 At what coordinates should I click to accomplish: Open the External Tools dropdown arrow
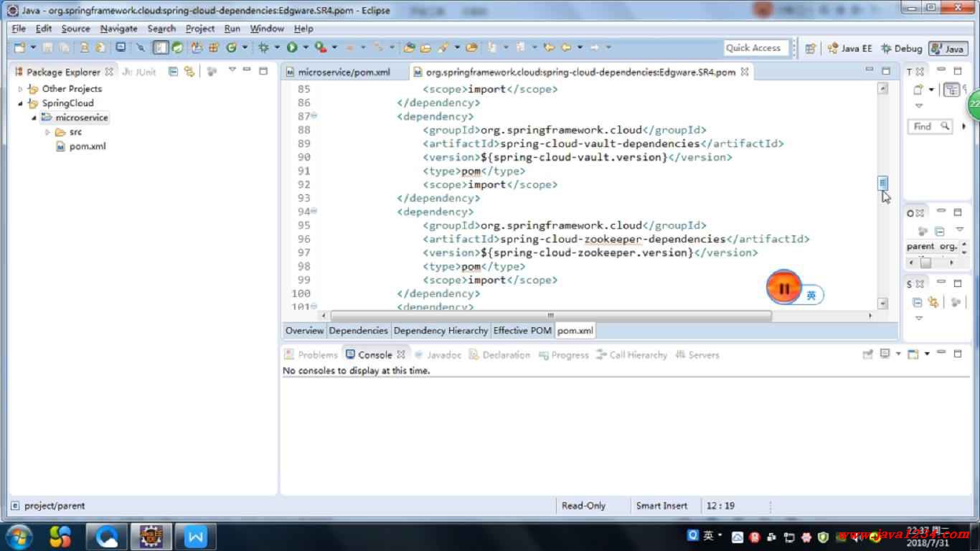pyautogui.click(x=334, y=47)
